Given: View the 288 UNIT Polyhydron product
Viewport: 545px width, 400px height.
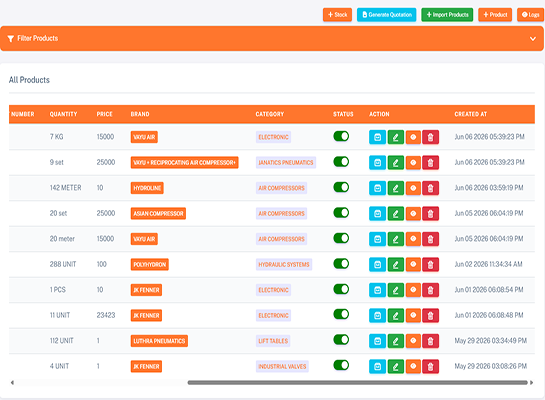Looking at the screenshot, I should pyautogui.click(x=413, y=264).
